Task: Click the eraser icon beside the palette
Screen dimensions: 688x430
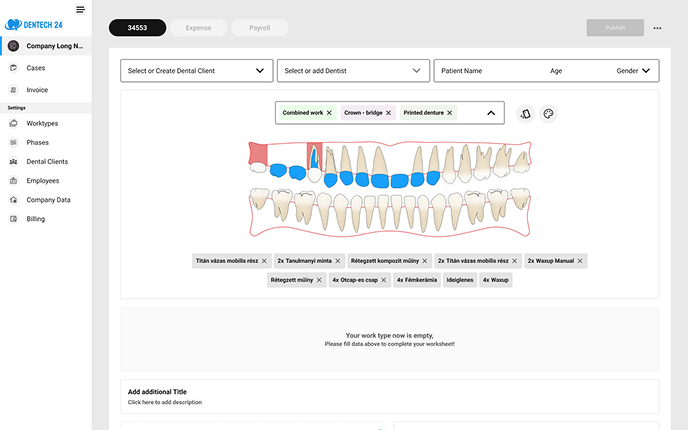Action: point(526,114)
